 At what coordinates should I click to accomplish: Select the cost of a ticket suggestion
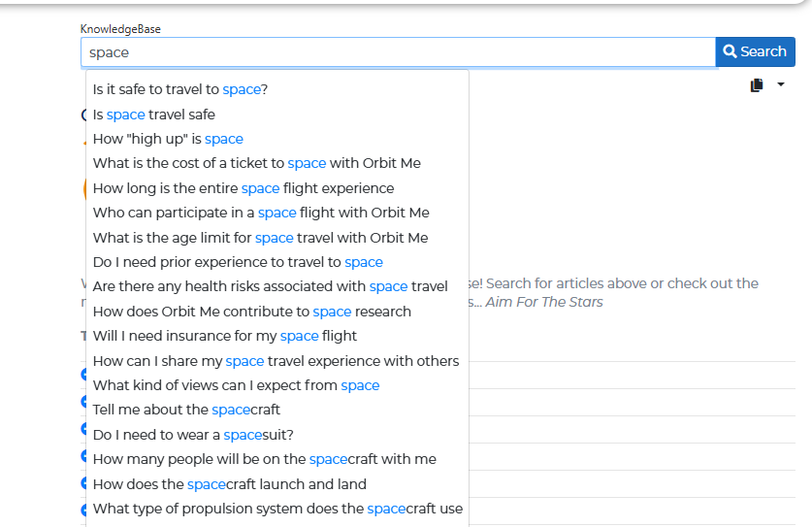(257, 163)
